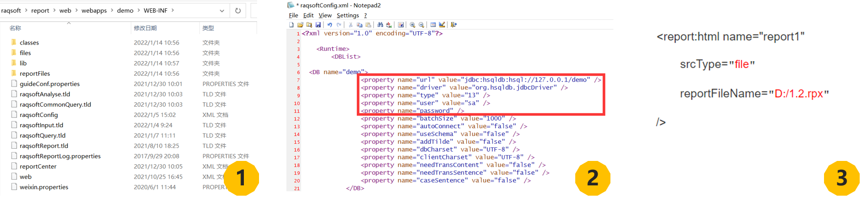
Task: Zoom out with the magnifier minus icon
Action: 421,24
